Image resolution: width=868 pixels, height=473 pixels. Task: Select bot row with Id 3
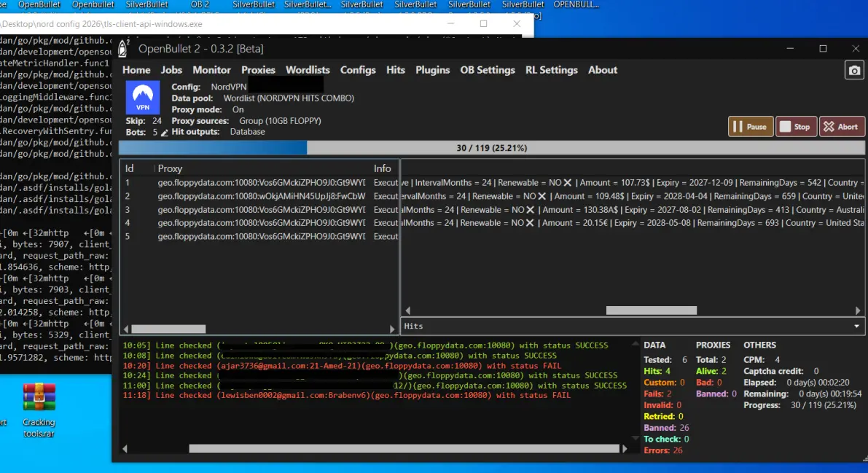(259, 210)
